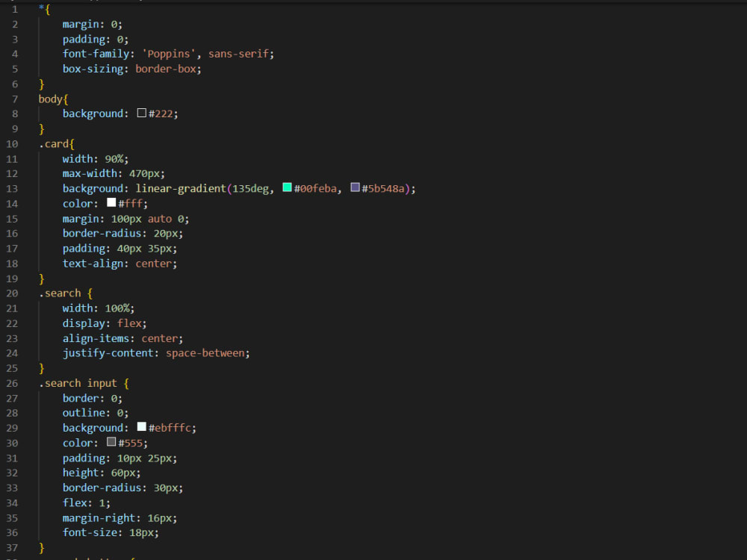Click the 'border-box' value
The height and width of the screenshot is (560, 747).
tap(166, 69)
